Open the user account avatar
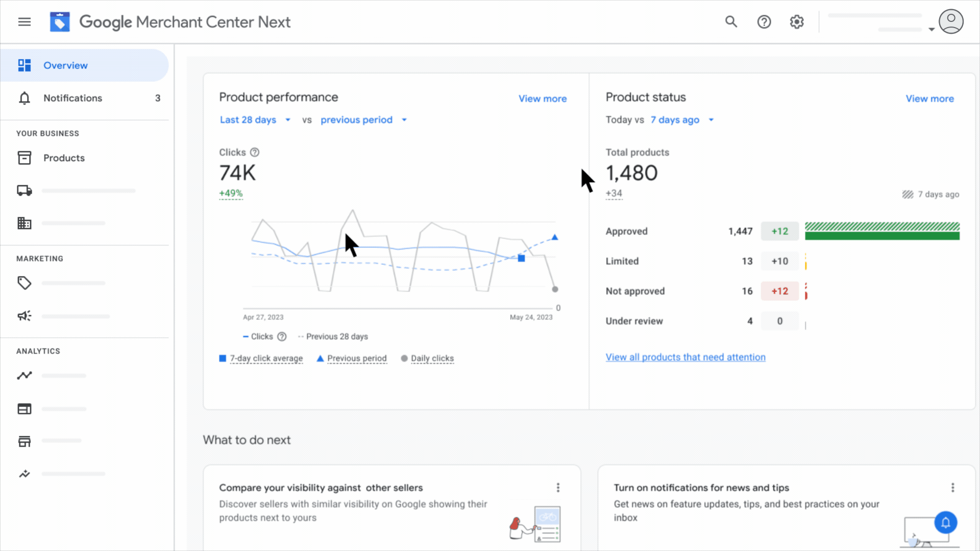980x551 pixels. [951, 21]
